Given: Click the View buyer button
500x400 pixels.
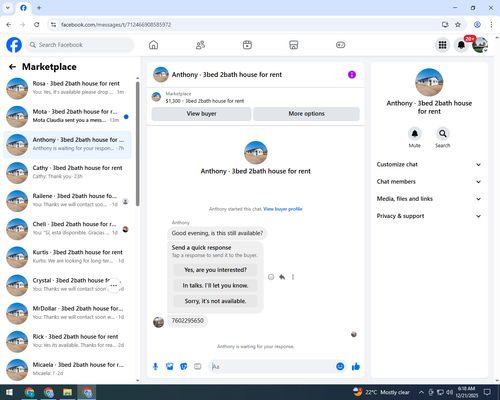Looking at the screenshot, I should pos(201,114).
